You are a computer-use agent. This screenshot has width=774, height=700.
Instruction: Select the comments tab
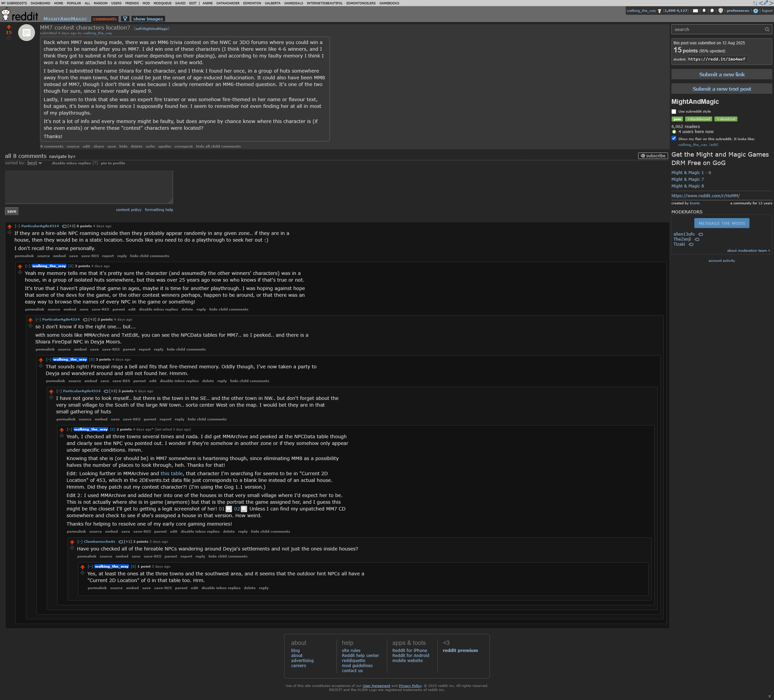point(105,19)
